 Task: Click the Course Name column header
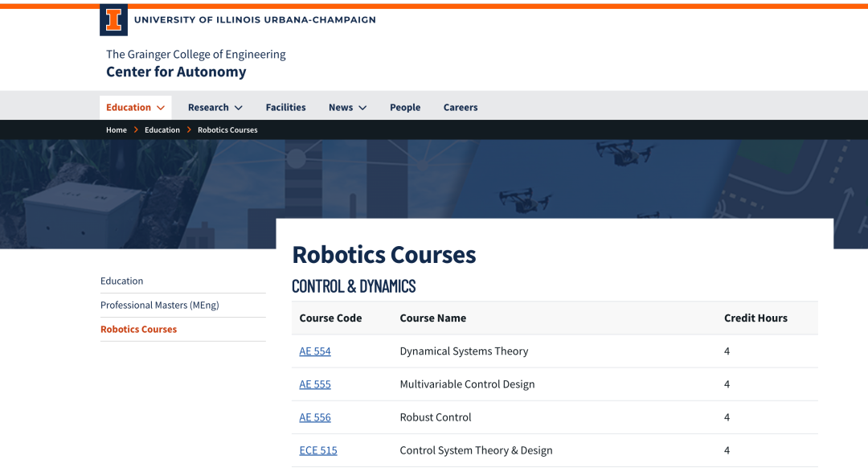point(433,318)
